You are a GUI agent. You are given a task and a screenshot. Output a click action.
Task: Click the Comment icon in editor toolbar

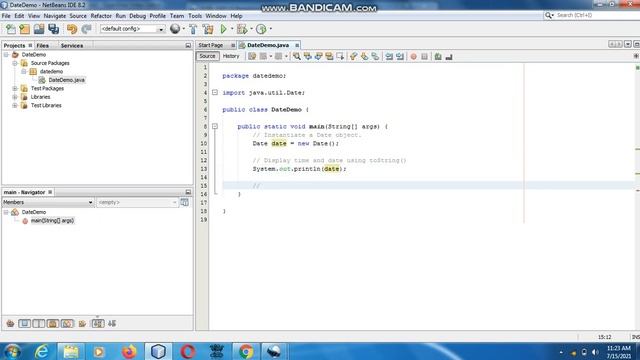click(438, 56)
